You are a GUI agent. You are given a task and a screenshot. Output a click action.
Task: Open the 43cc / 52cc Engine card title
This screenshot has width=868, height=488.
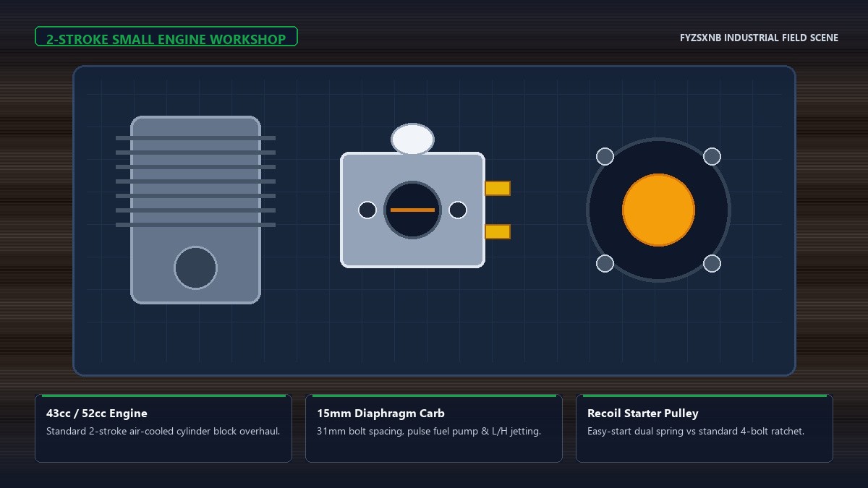pos(97,414)
